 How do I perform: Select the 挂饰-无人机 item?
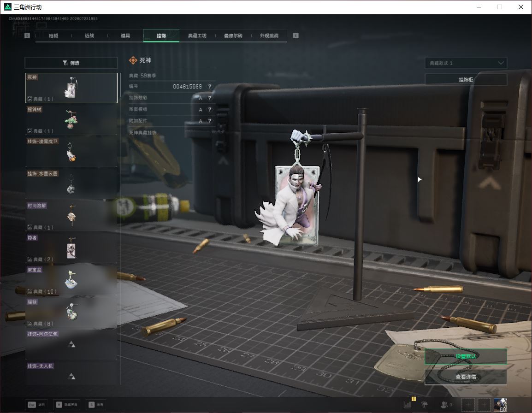click(71, 373)
